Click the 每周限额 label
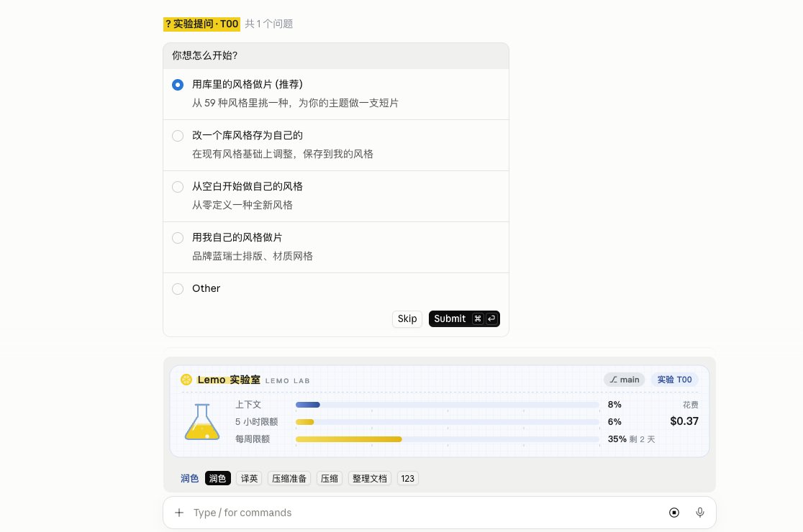The width and height of the screenshot is (803, 532). pyautogui.click(x=253, y=439)
